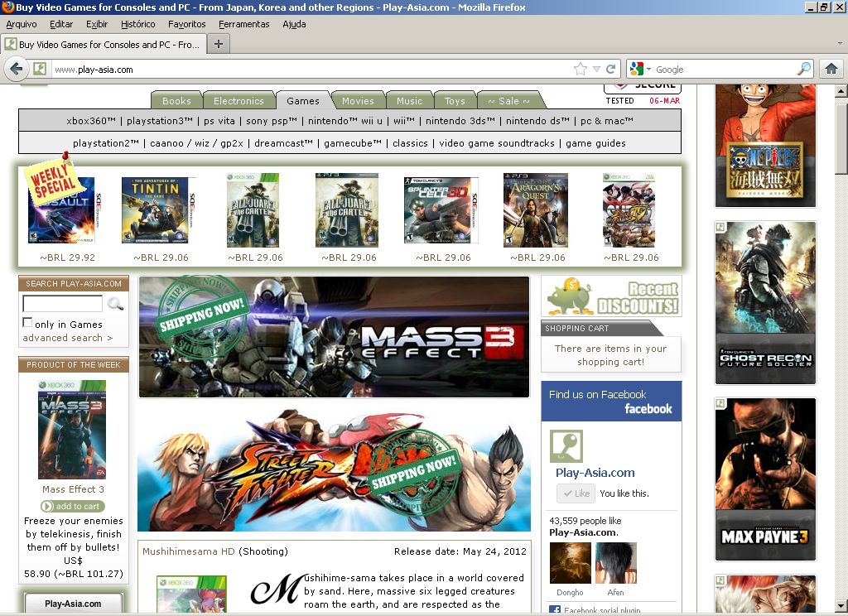Click the search bar magnifying glass icon
The image size is (848, 616).
[804, 70]
